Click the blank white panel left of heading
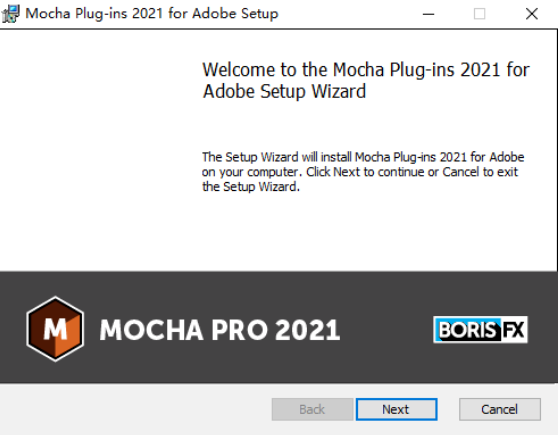The height and width of the screenshot is (435, 558). pyautogui.click(x=96, y=150)
